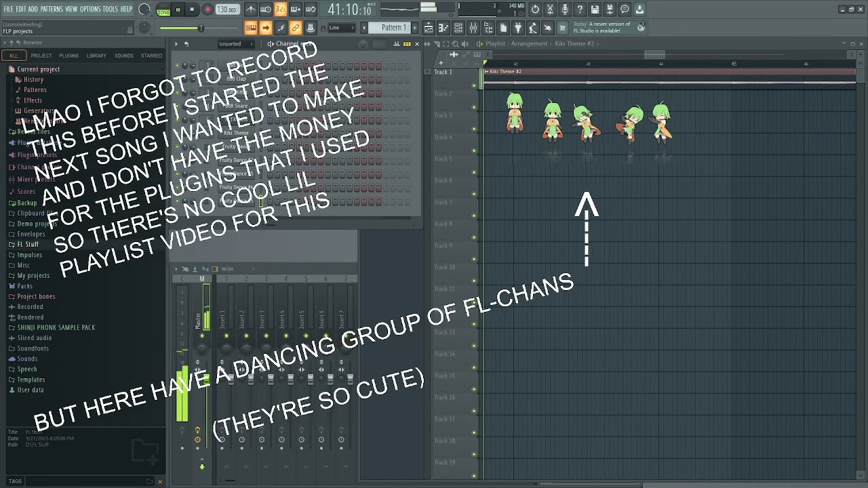Mute Track 8 in the playlist

click(x=474, y=237)
